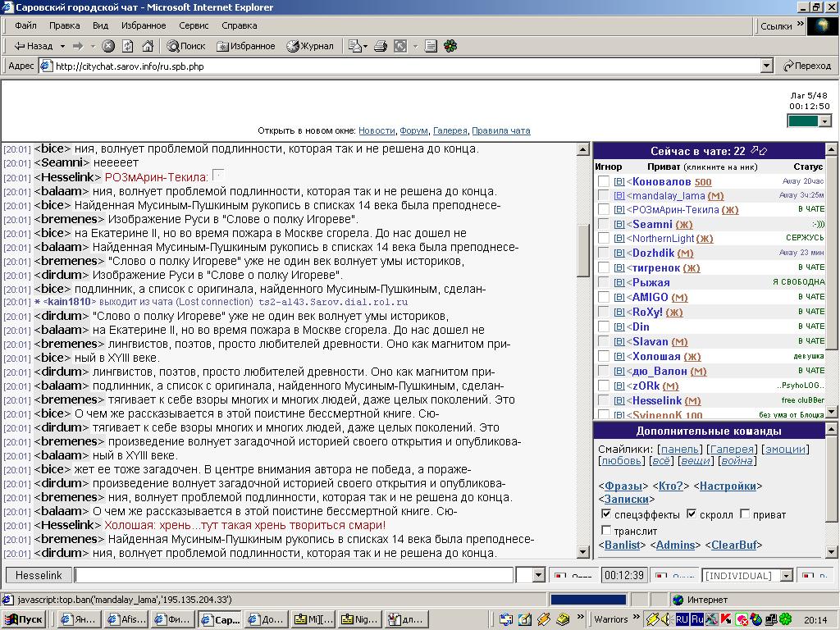Go to the Home page icon
Image resolution: width=840 pixels, height=630 pixels.
[146, 46]
